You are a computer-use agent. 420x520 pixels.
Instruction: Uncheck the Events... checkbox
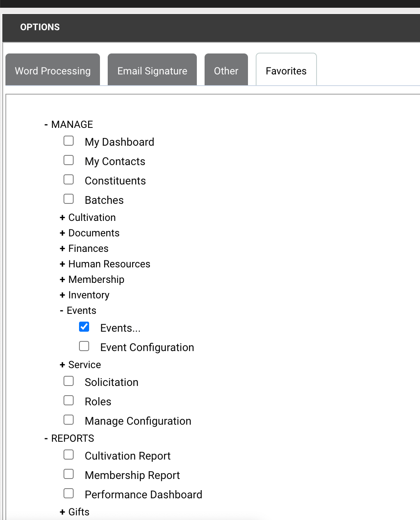pos(84,327)
